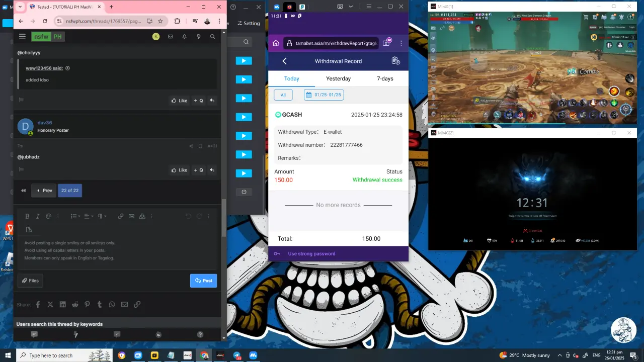
Task: Open the 01/25-01/25 date picker
Action: tap(324, 95)
